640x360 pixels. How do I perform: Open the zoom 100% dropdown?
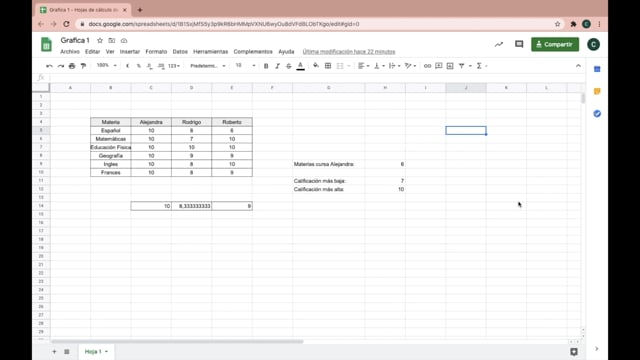click(x=107, y=65)
